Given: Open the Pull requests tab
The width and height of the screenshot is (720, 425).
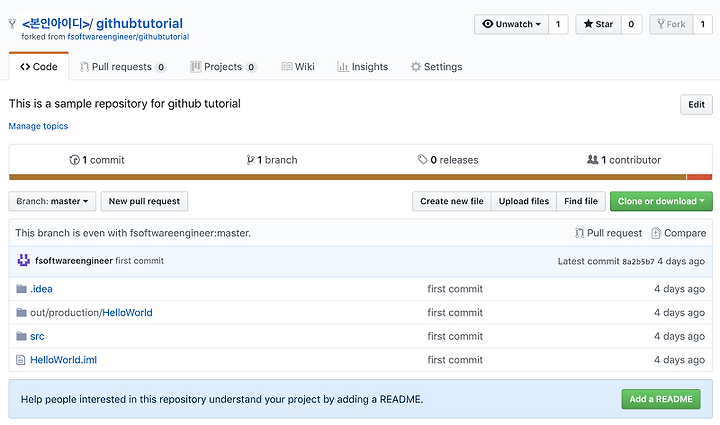Looking at the screenshot, I should coord(123,67).
